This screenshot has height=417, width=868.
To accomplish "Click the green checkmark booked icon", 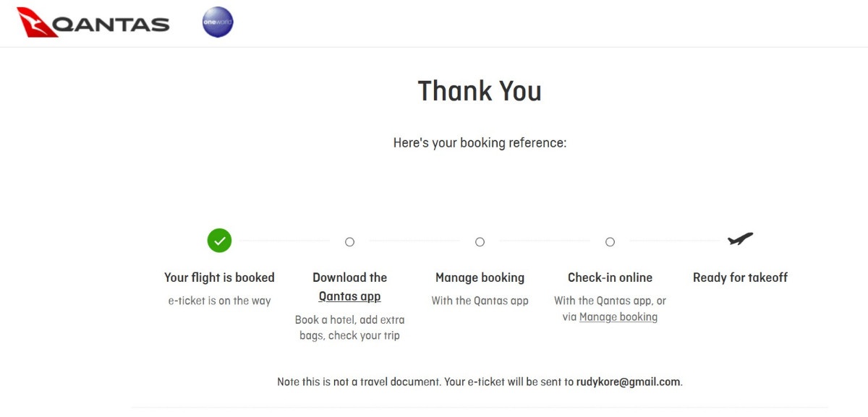I will point(219,241).
